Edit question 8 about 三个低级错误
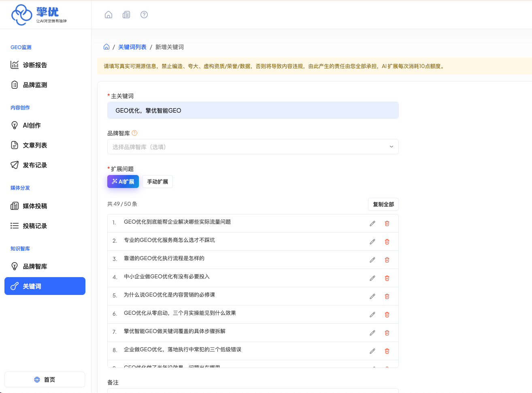The width and height of the screenshot is (532, 393). pyautogui.click(x=372, y=351)
